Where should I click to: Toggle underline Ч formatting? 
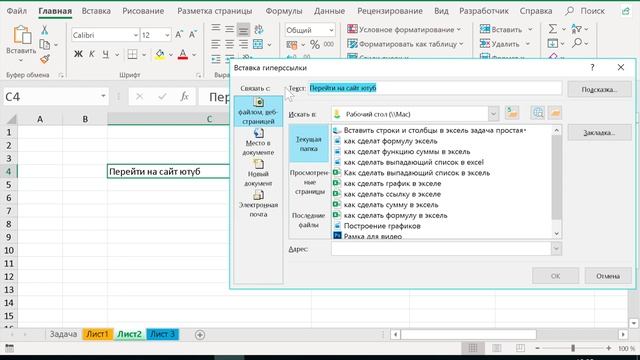tap(106, 54)
